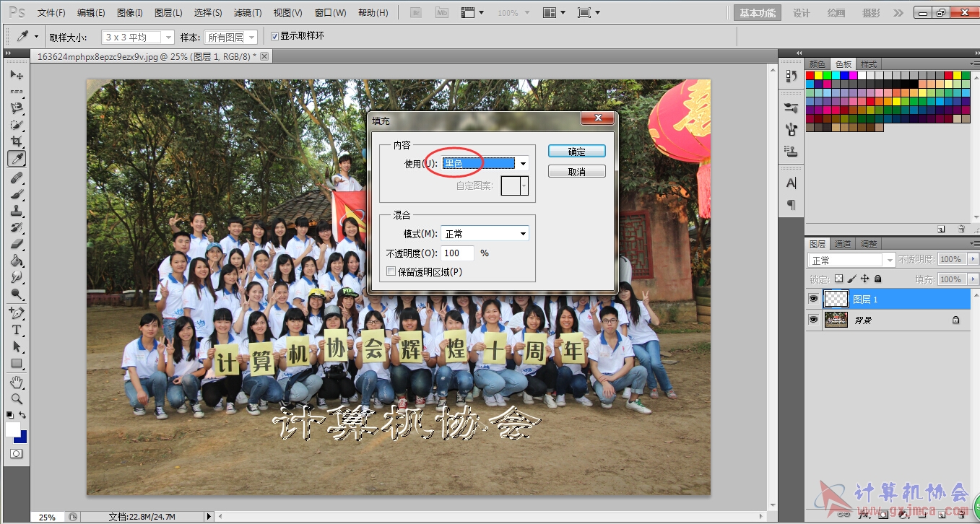Select the Pen tool

17,313
